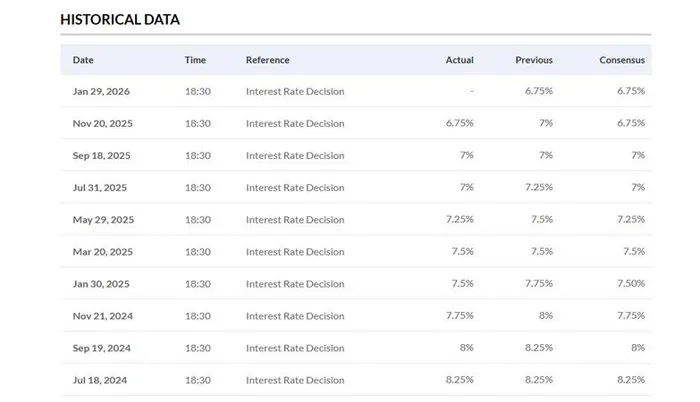
Task: Select the Consensus column header
Action: pos(621,60)
